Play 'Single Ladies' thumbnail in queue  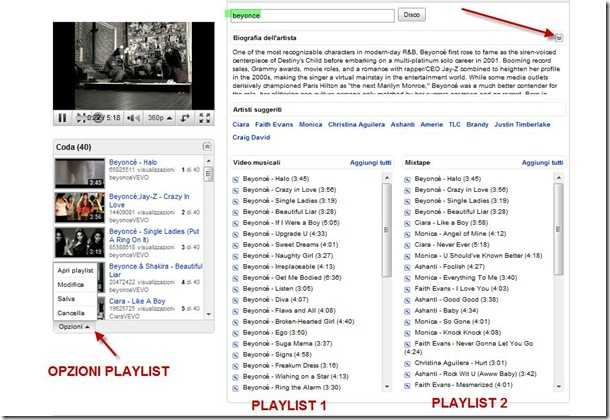click(x=80, y=242)
